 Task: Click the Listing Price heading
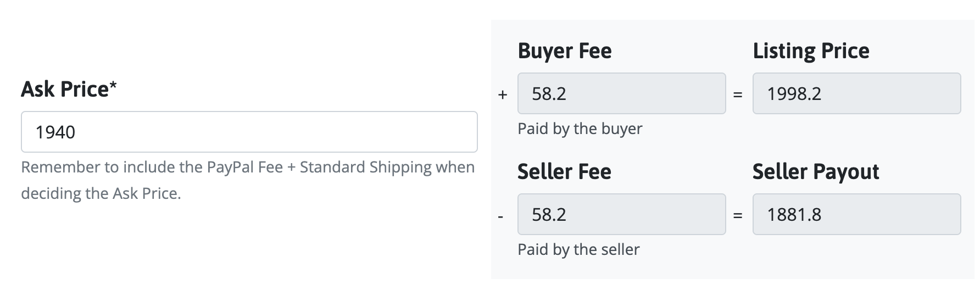[811, 51]
